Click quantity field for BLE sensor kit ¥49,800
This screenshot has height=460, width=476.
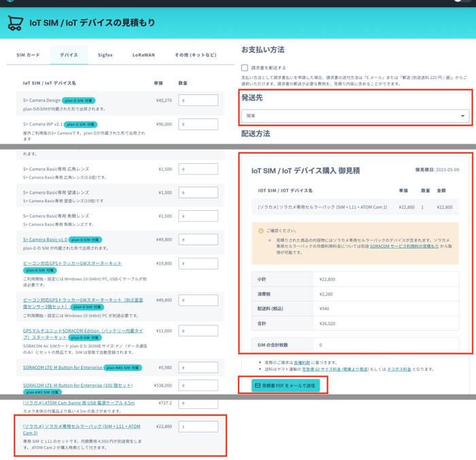(x=199, y=300)
